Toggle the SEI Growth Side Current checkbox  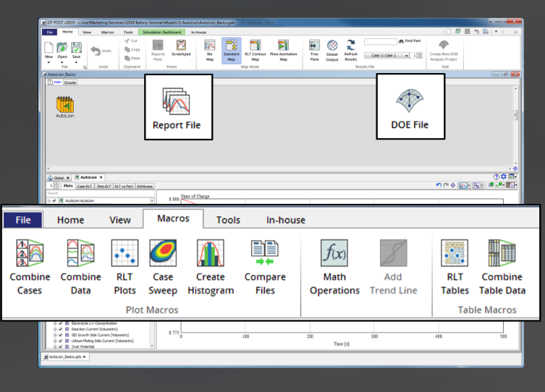tap(61, 334)
